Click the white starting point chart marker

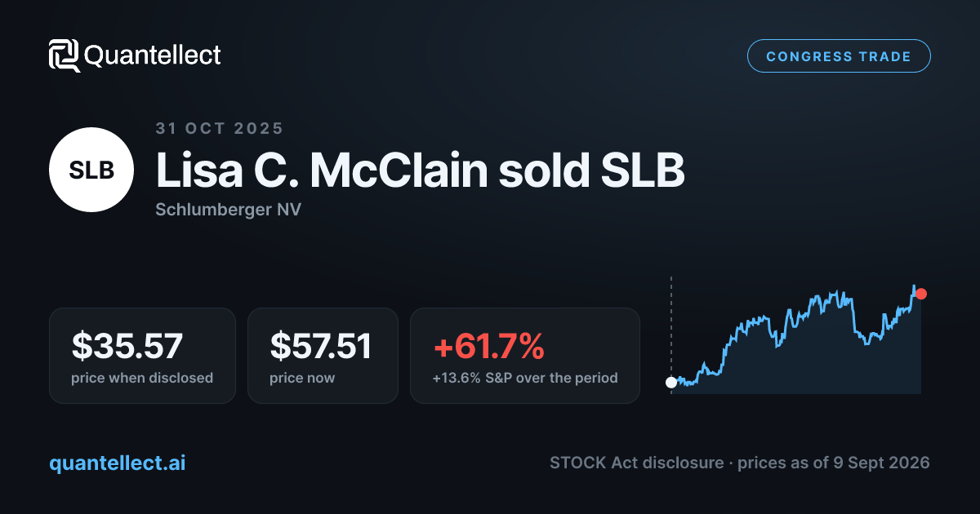pyautogui.click(x=671, y=382)
